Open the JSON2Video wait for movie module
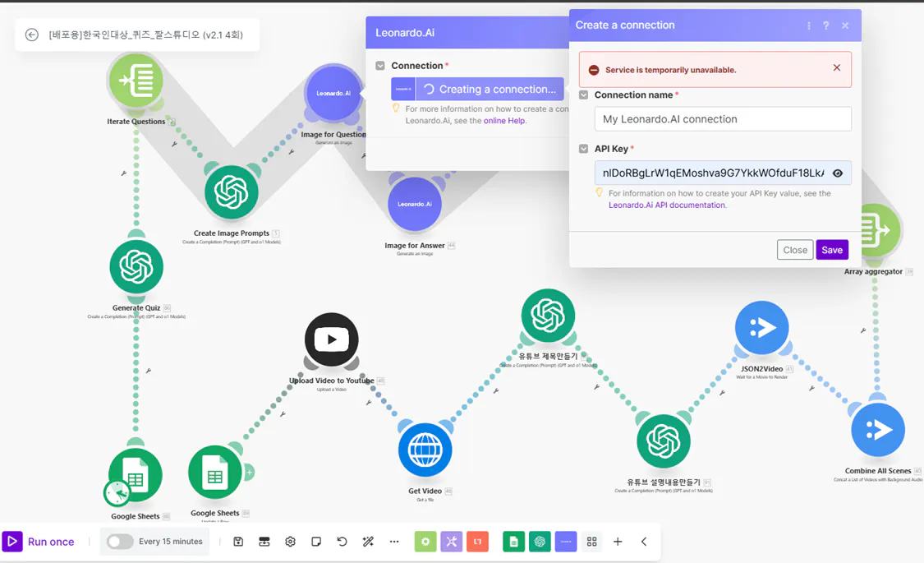The image size is (924, 563). pyautogui.click(x=761, y=328)
